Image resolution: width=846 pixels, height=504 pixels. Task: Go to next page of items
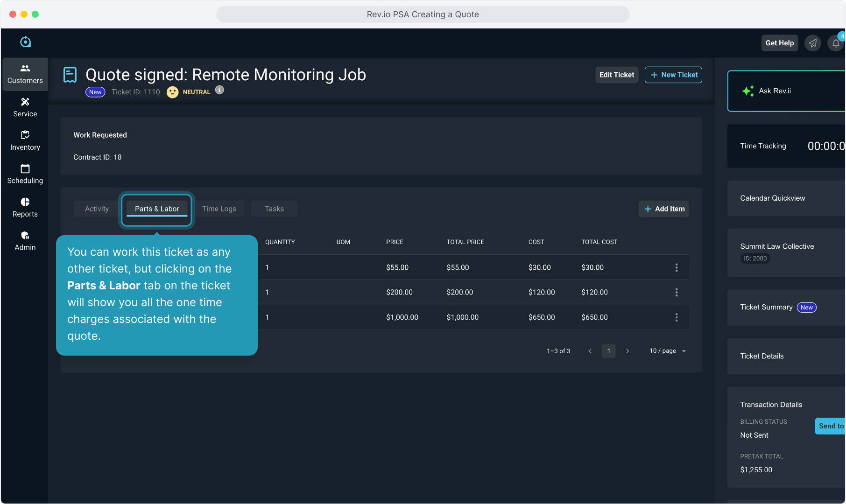pyautogui.click(x=627, y=351)
